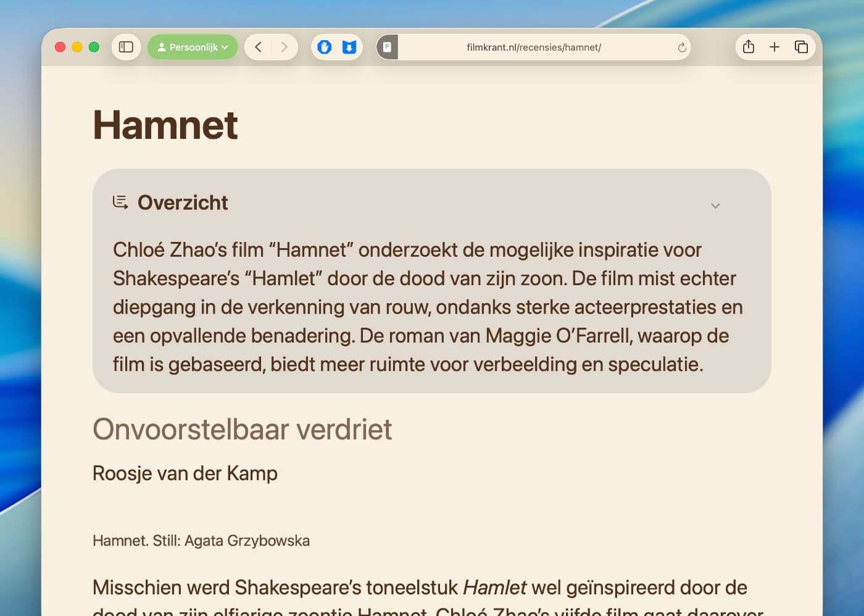
Task: Click the Hamnet article title
Action: pyautogui.click(x=165, y=125)
